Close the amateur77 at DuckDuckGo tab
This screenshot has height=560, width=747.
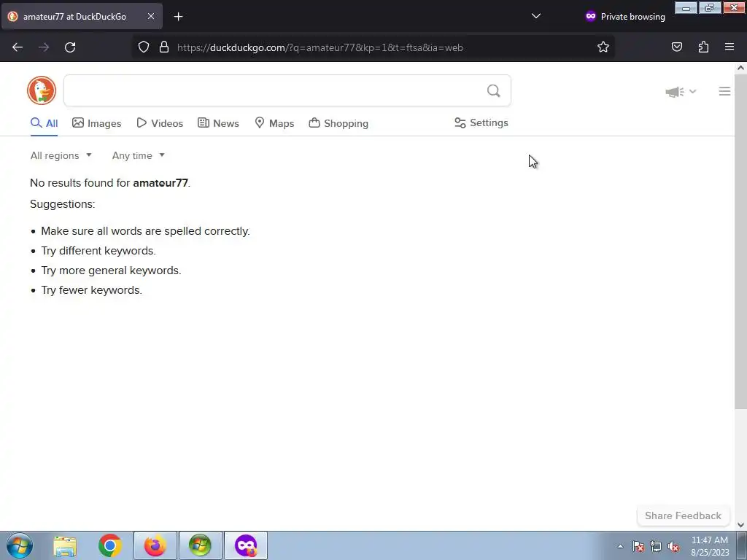coord(150,16)
